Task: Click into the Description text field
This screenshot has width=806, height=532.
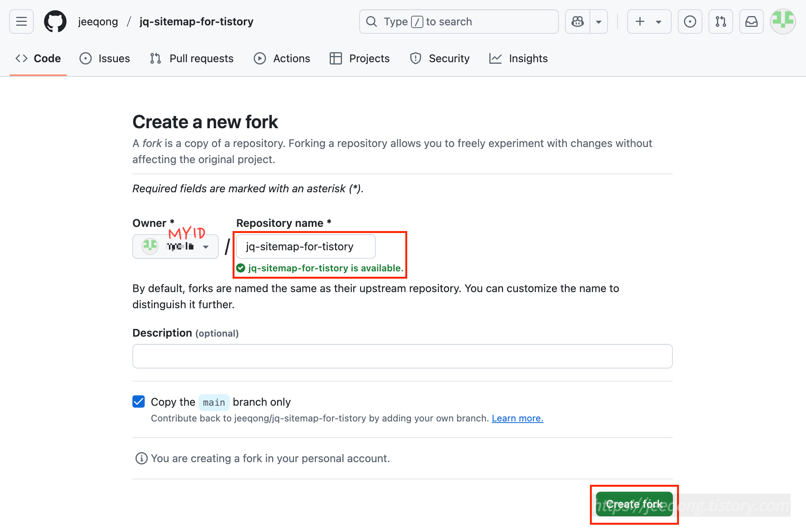Action: pyautogui.click(x=402, y=356)
